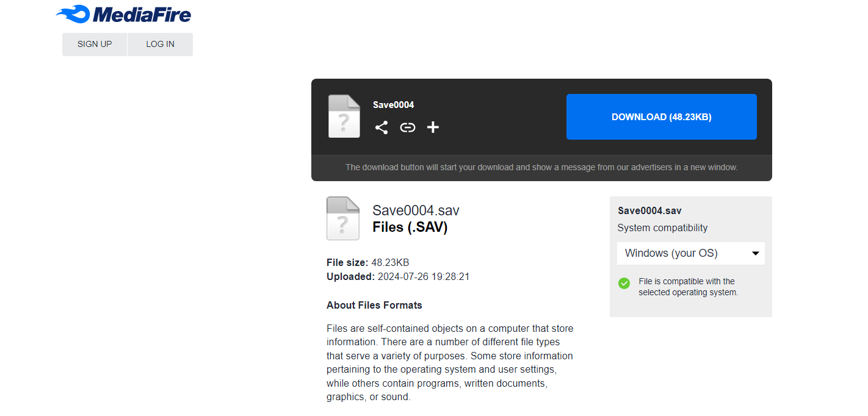Click the file compatible status message
This screenshot has width=868, height=416.
[689, 287]
